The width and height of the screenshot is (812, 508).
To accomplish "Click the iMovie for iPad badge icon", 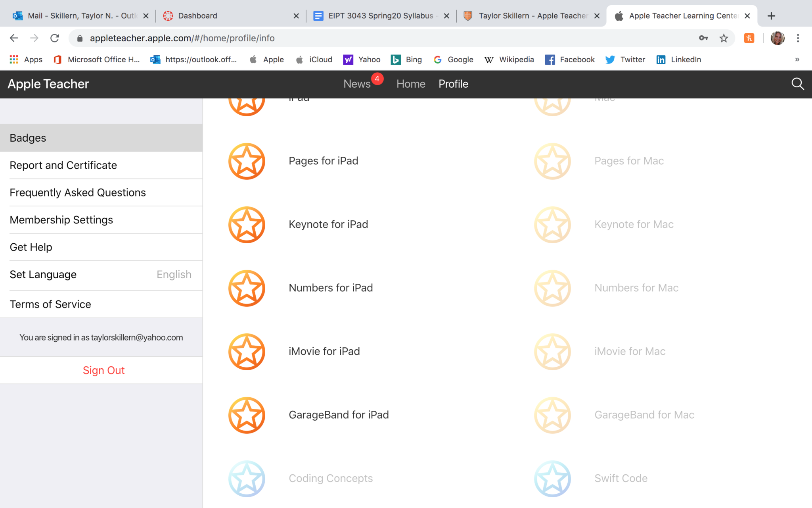I will (x=247, y=352).
